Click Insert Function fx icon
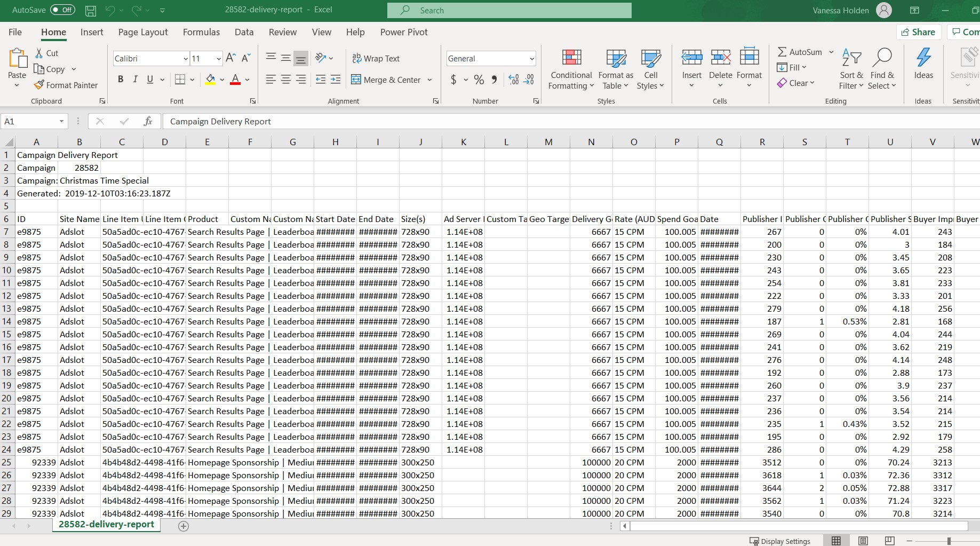This screenshot has width=980, height=546. (x=148, y=122)
